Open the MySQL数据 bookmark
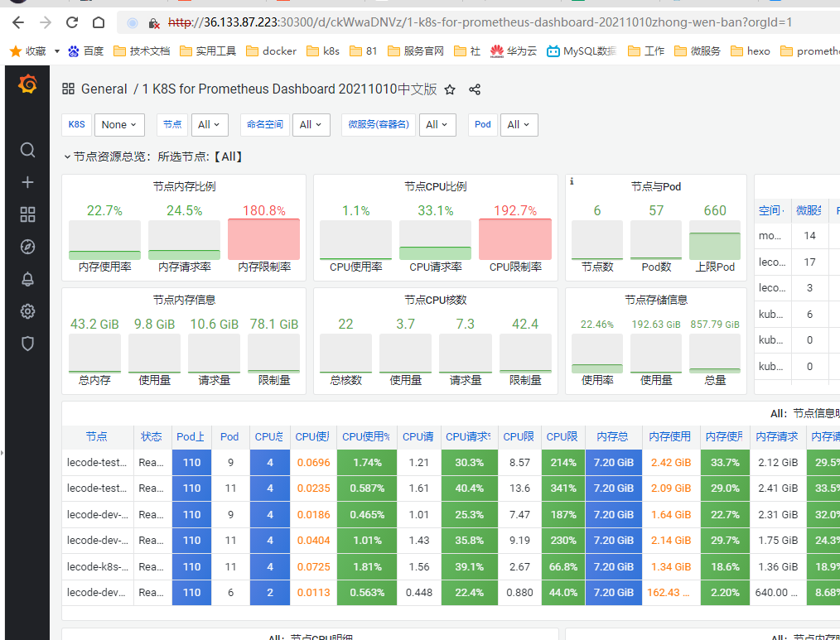Screen dimensions: 840x640 pyautogui.click(x=582, y=51)
